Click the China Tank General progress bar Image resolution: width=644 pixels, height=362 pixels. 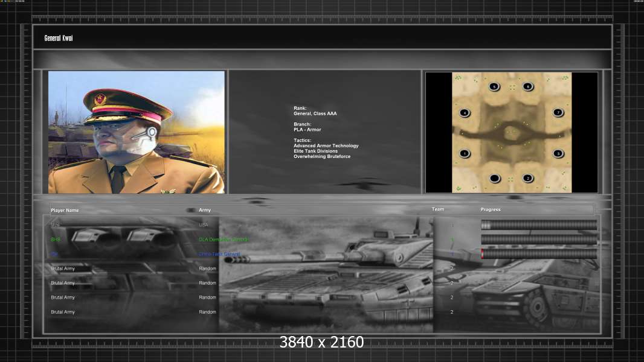[539, 254]
